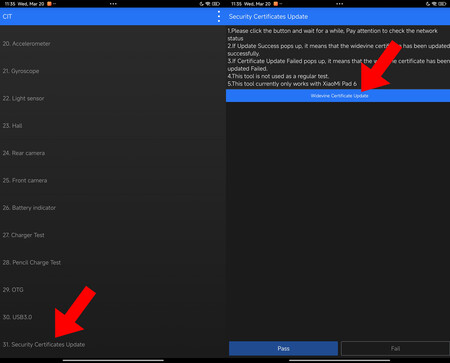This screenshot has height=363, width=450.
Task: Mark the test as Pass
Action: (x=283, y=348)
